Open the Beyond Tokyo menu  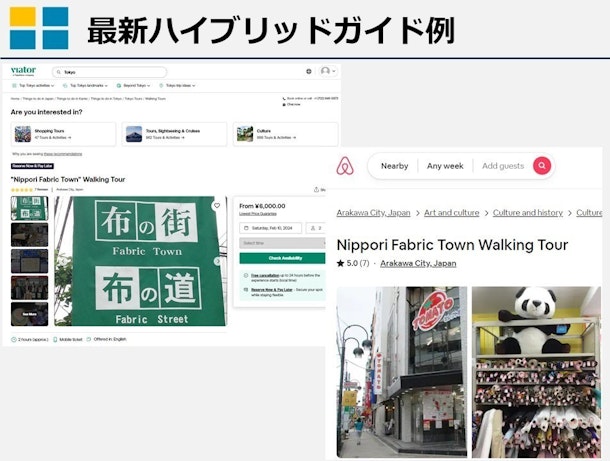click(x=135, y=86)
